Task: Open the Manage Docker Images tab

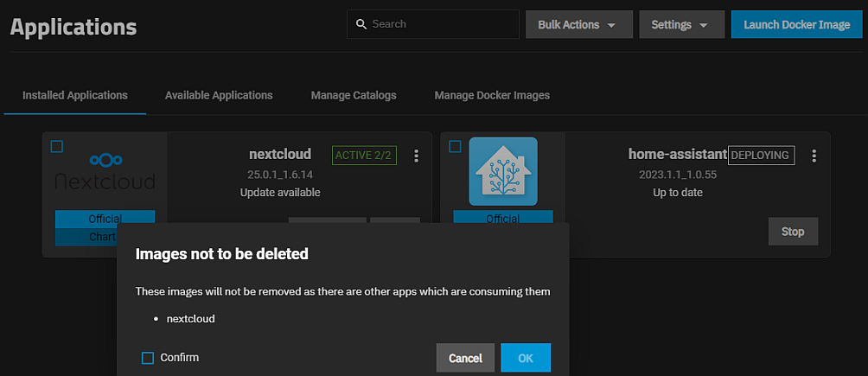Action: click(492, 95)
